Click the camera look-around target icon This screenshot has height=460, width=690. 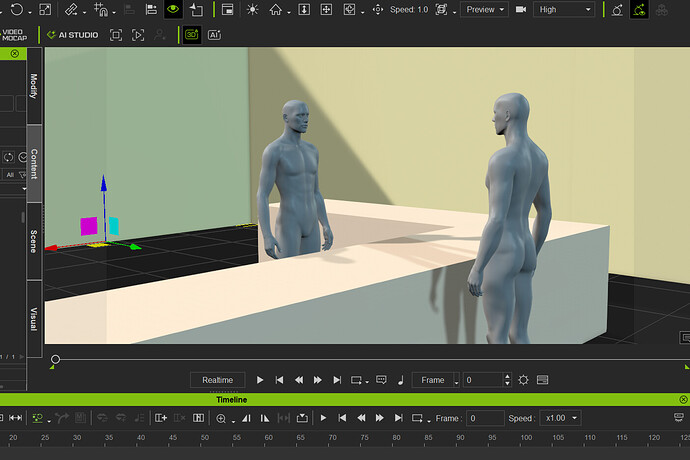click(378, 9)
